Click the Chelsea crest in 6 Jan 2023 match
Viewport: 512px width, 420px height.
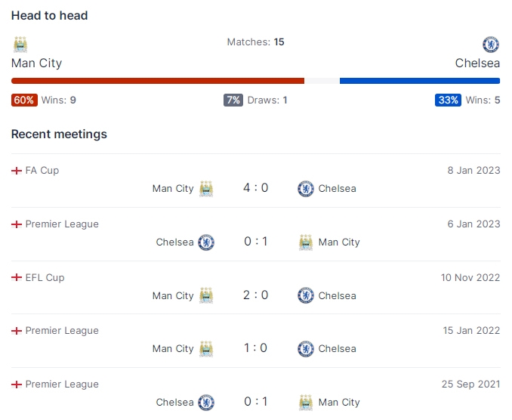(x=206, y=242)
